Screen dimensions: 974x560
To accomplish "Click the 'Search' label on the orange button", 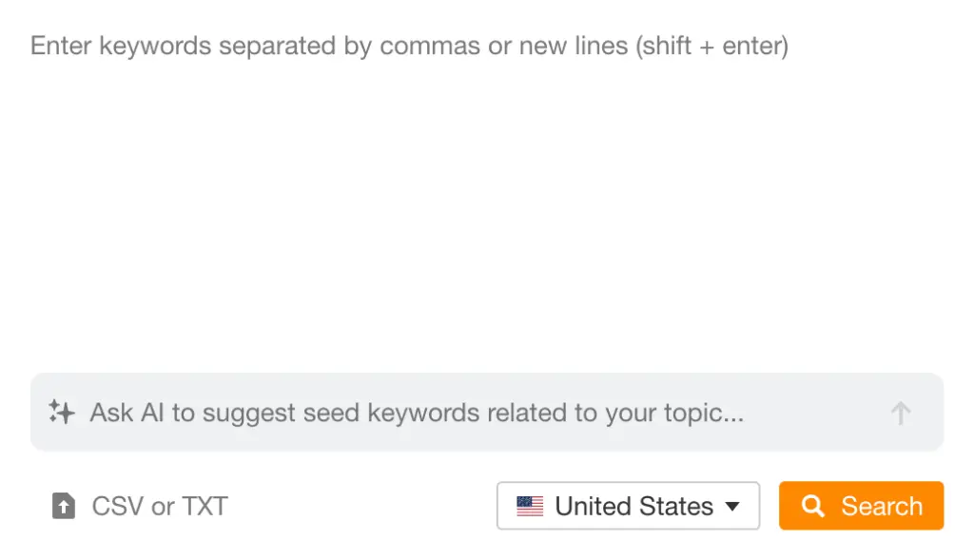I will tap(882, 506).
